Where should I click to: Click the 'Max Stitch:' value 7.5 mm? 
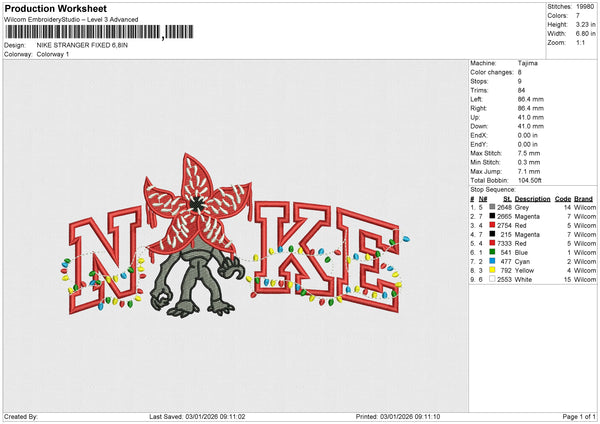[x=529, y=153]
